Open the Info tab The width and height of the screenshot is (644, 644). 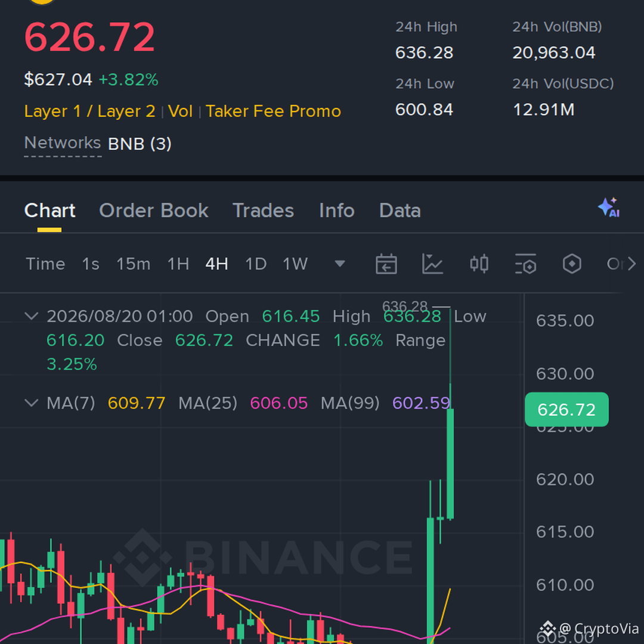(x=337, y=210)
